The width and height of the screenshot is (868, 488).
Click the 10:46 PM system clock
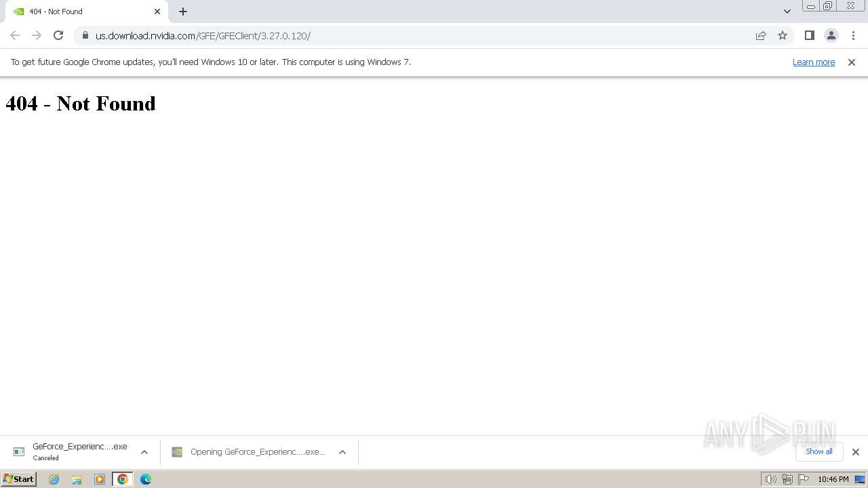pyautogui.click(x=833, y=479)
